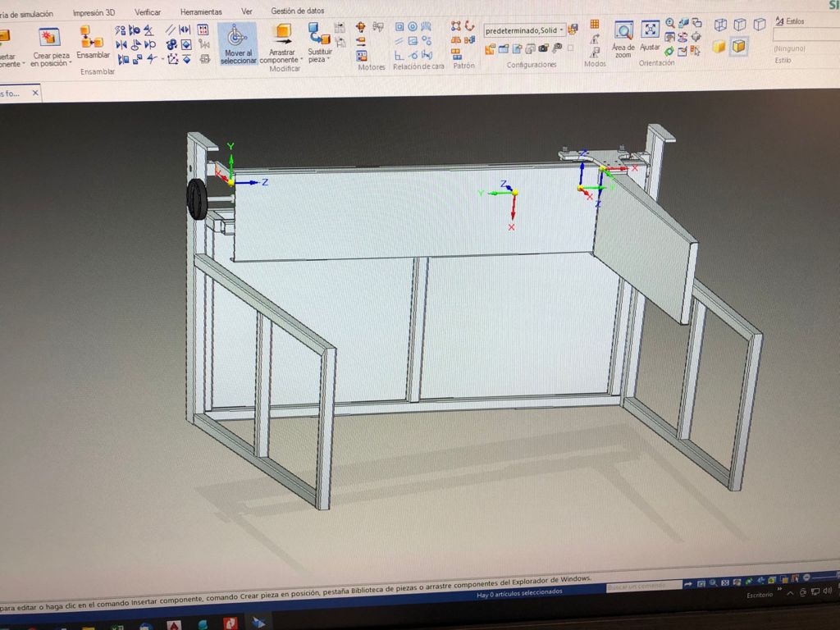Click the Estilo style input box
The height and width of the screenshot is (630, 840).
[x=806, y=34]
